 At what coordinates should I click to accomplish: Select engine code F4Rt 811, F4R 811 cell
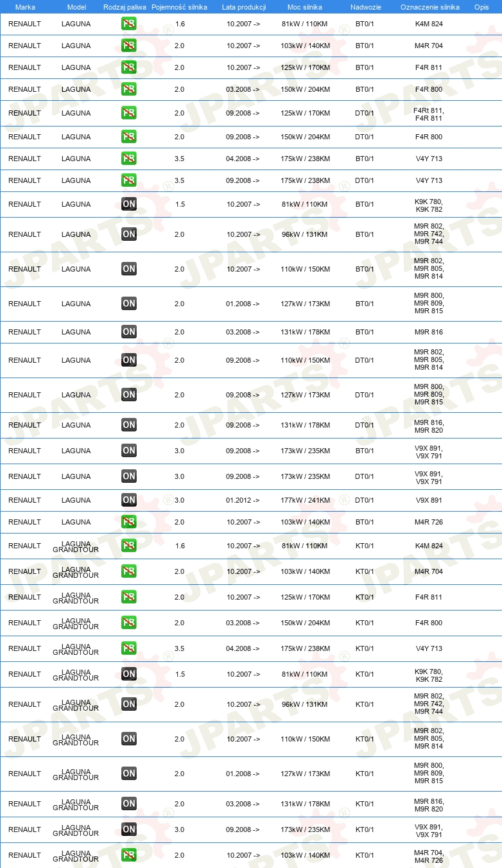tap(429, 114)
